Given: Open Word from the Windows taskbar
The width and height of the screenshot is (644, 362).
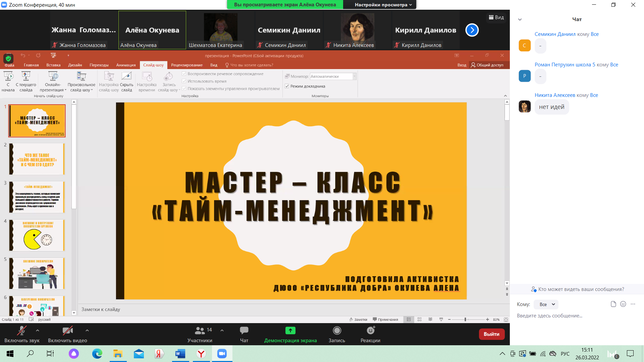Looking at the screenshot, I should (180, 354).
